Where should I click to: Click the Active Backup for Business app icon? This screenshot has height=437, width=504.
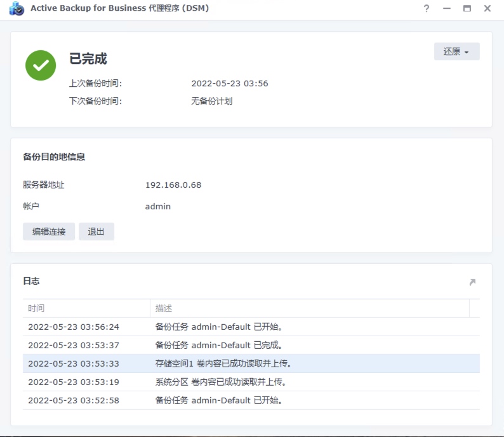(17, 9)
